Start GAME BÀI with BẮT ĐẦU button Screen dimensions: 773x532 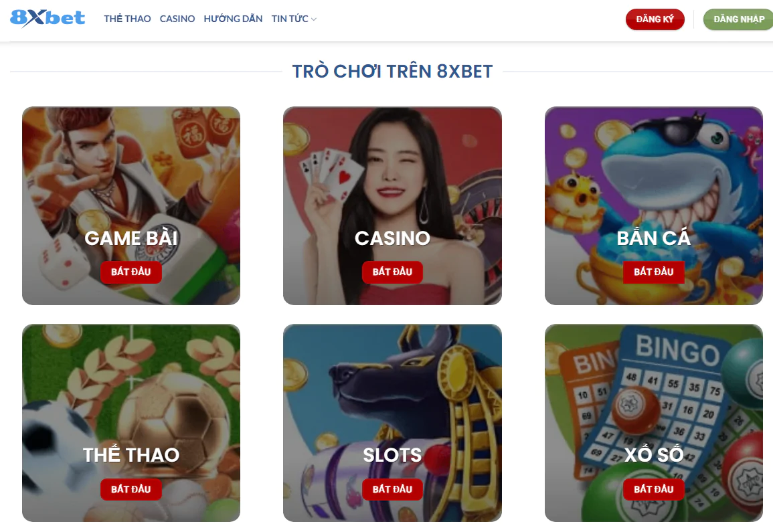tap(131, 272)
